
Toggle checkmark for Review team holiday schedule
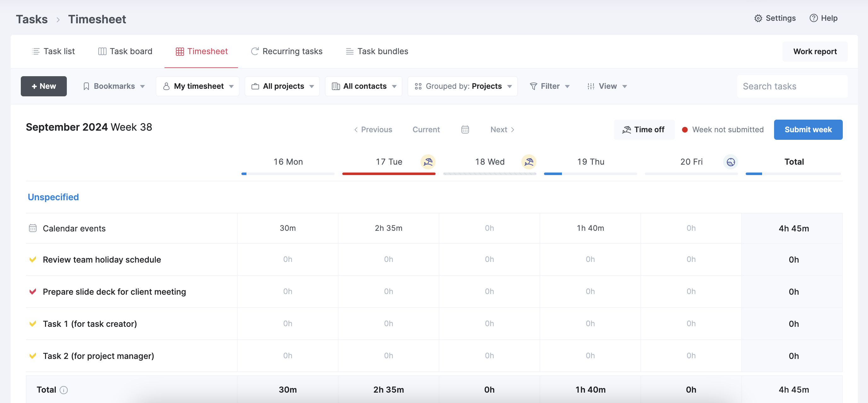[x=33, y=259]
